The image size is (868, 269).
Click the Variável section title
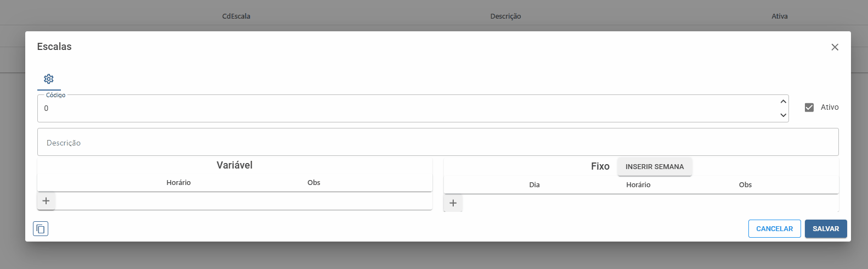tap(234, 165)
